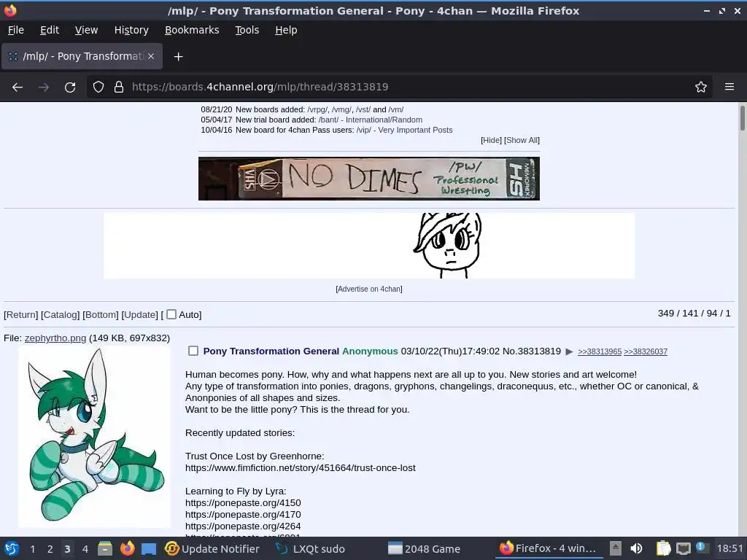The width and height of the screenshot is (747, 560).
Task: Open /vip/ Very Important Posts link
Action: (x=404, y=130)
